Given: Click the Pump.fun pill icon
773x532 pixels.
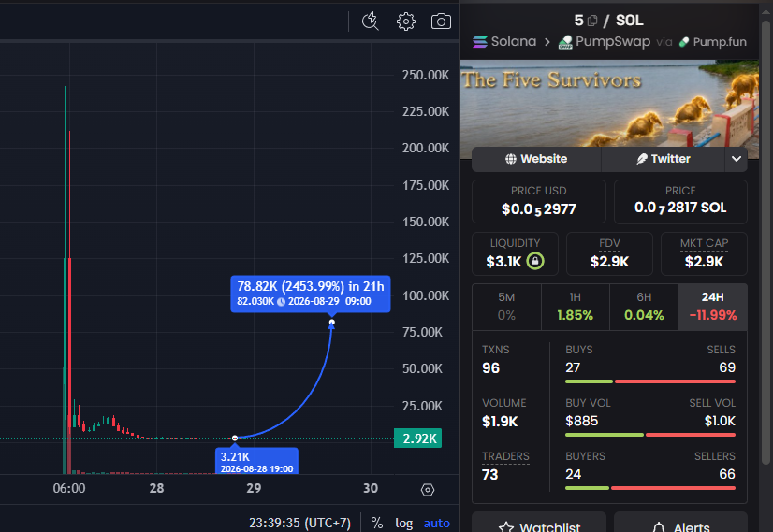Looking at the screenshot, I should [x=684, y=42].
